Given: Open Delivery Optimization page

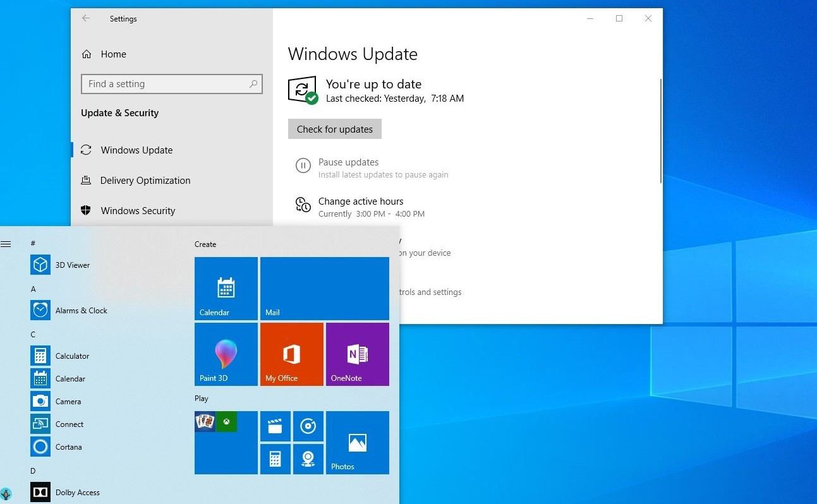Looking at the screenshot, I should point(145,181).
